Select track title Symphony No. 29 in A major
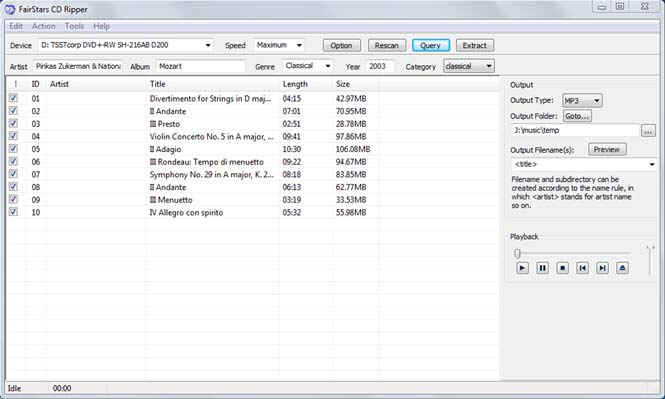 212,174
